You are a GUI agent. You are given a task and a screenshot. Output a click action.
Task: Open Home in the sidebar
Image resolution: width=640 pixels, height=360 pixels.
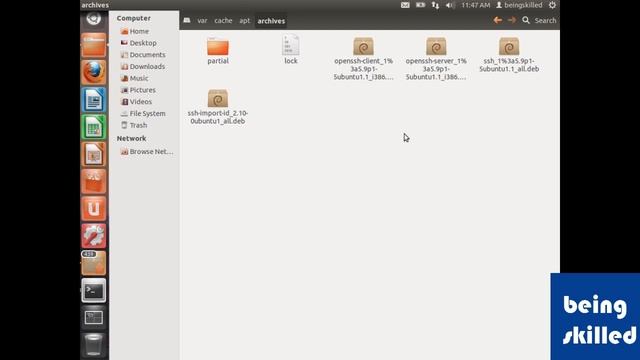pyautogui.click(x=135, y=31)
